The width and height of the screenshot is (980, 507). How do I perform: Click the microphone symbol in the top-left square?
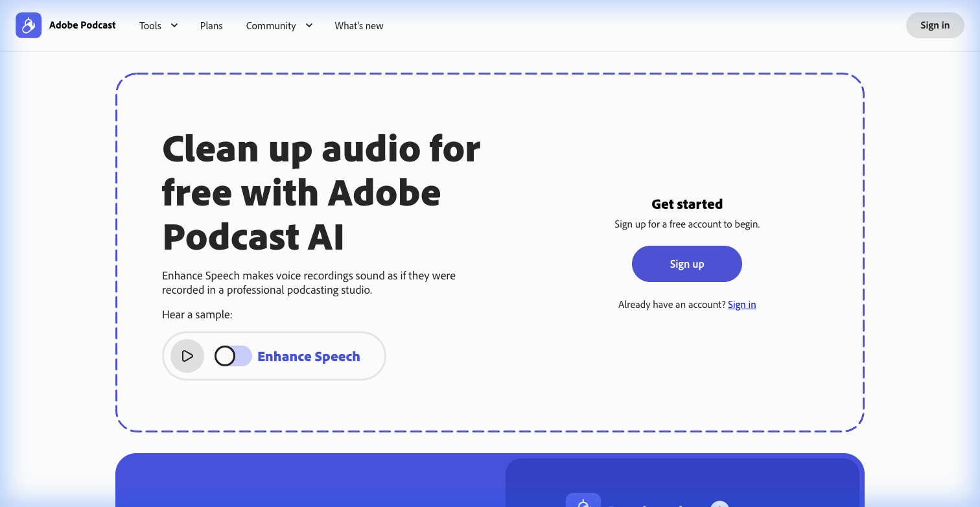[x=28, y=25]
